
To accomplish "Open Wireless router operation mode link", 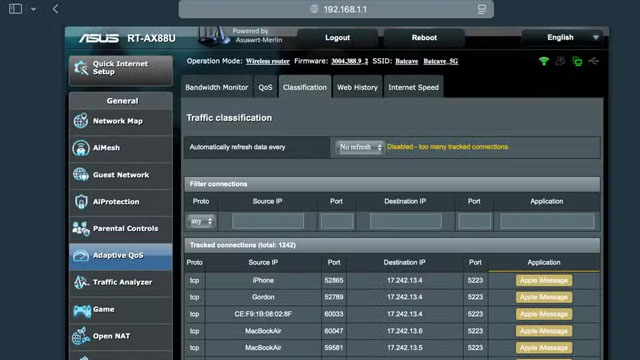I will coord(267,61).
